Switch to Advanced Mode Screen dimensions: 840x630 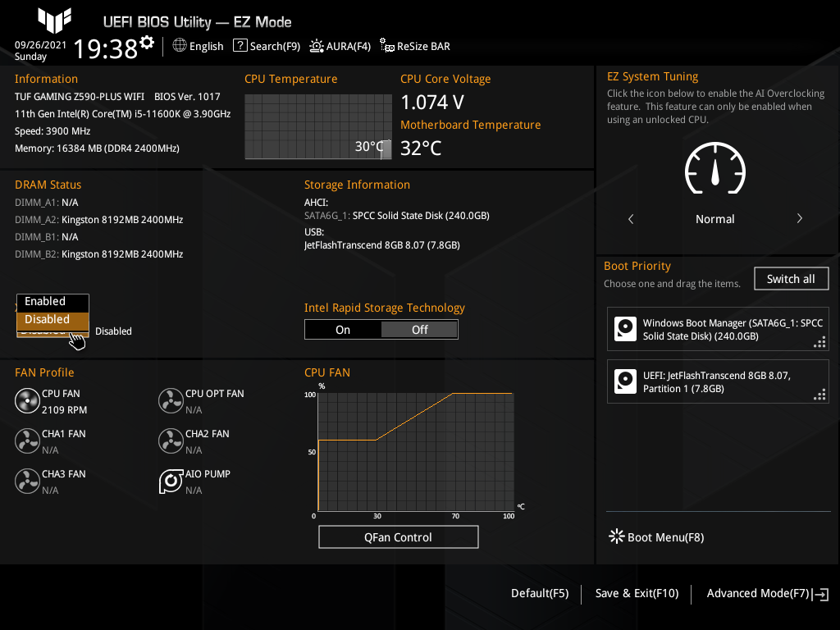point(758,592)
